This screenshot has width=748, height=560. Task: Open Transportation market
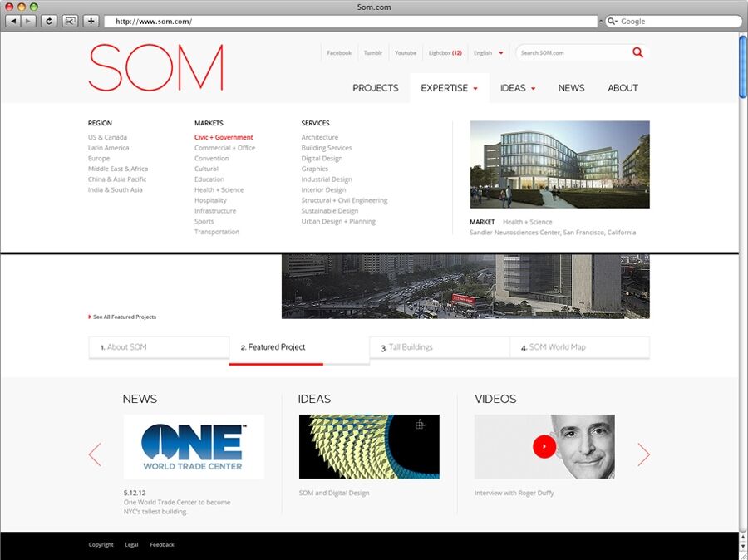tap(217, 231)
